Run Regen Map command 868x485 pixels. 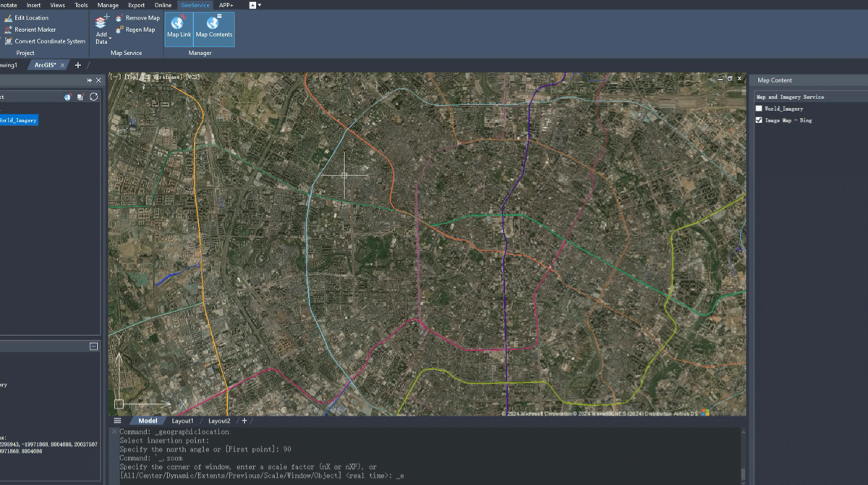[x=135, y=30]
